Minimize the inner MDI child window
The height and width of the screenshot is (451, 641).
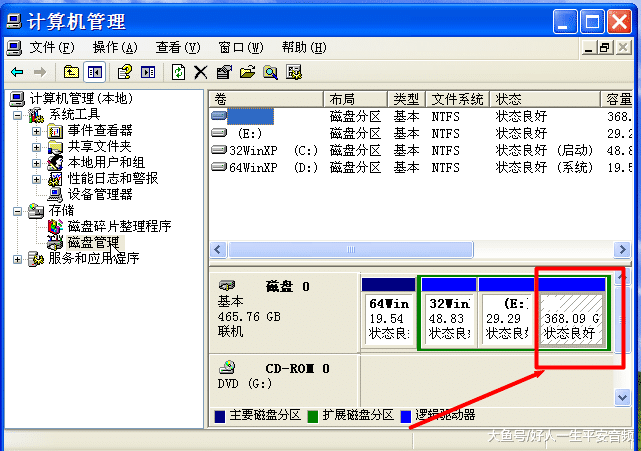[589, 48]
